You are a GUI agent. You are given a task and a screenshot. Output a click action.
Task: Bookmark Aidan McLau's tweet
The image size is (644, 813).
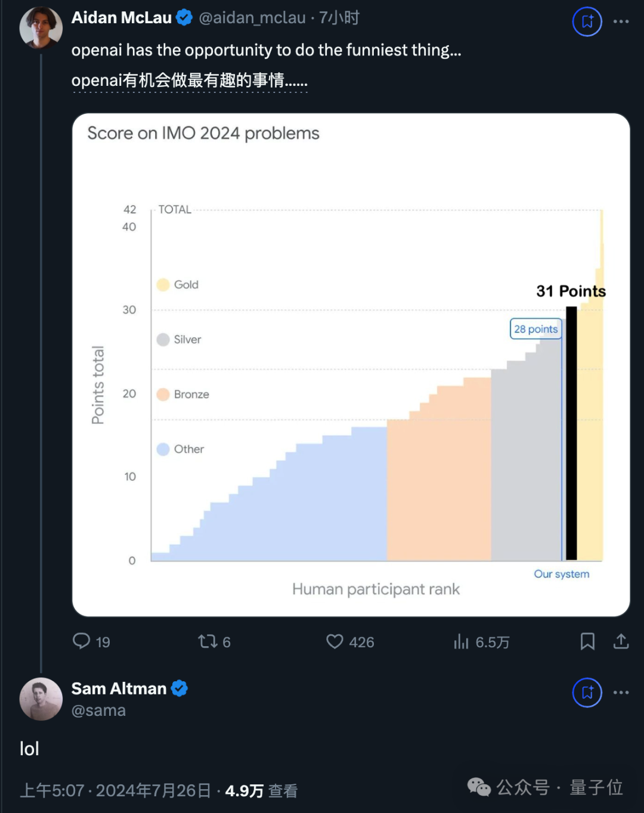(x=587, y=641)
